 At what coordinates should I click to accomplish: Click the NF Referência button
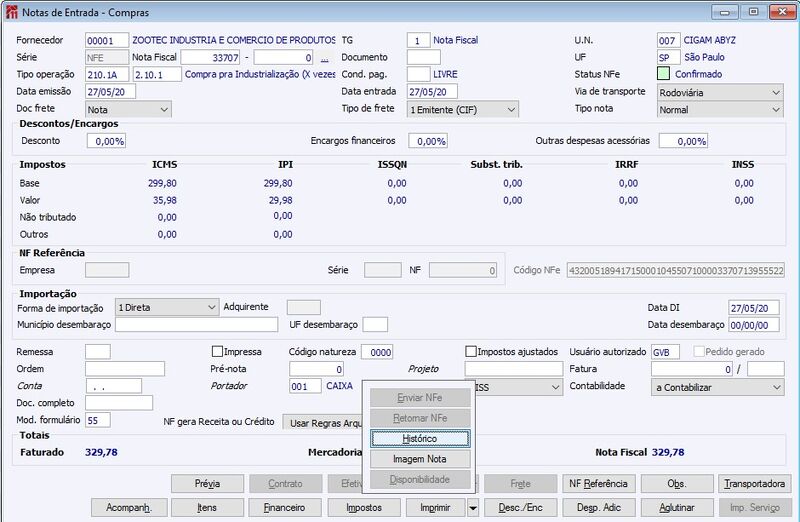(x=598, y=483)
